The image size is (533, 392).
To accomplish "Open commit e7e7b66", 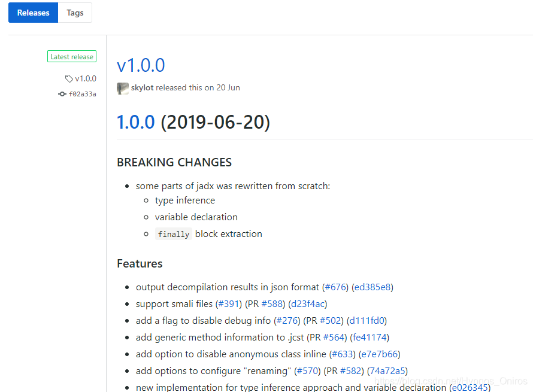I will (379, 354).
